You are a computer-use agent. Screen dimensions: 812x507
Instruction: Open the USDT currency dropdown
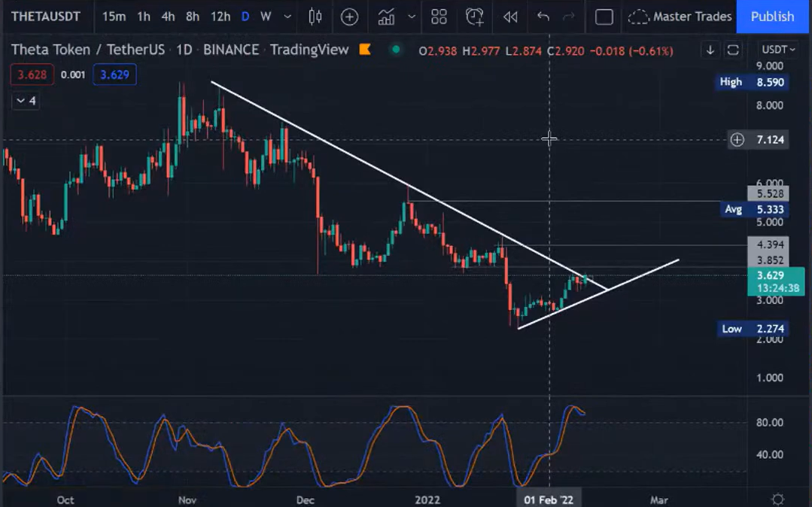pos(777,50)
